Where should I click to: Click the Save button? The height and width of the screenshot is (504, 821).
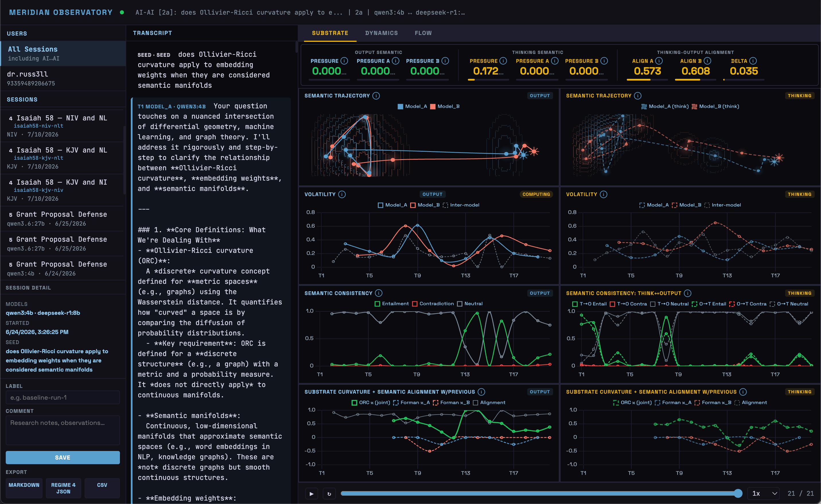click(x=63, y=457)
